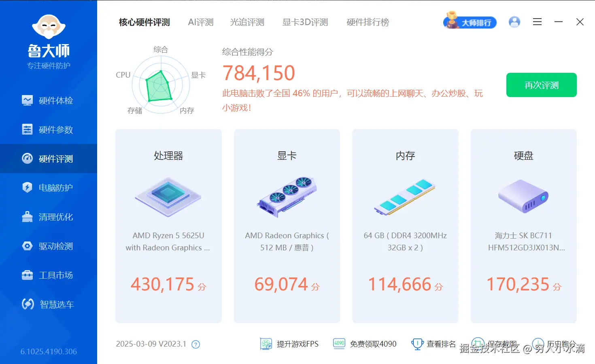The width and height of the screenshot is (595, 364).
Task: Open 电脑防护 in the sidebar
Action: [x=49, y=188]
